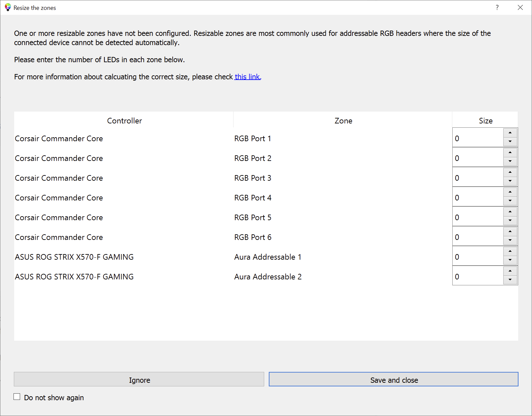Select Corsair Commander Core in RGB Port 4 row

coord(124,197)
